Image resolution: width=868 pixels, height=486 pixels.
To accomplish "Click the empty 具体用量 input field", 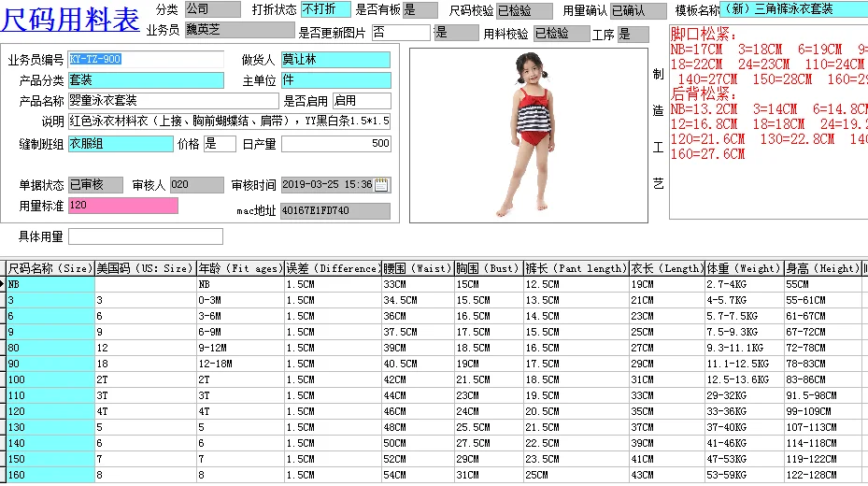I will tap(146, 236).
